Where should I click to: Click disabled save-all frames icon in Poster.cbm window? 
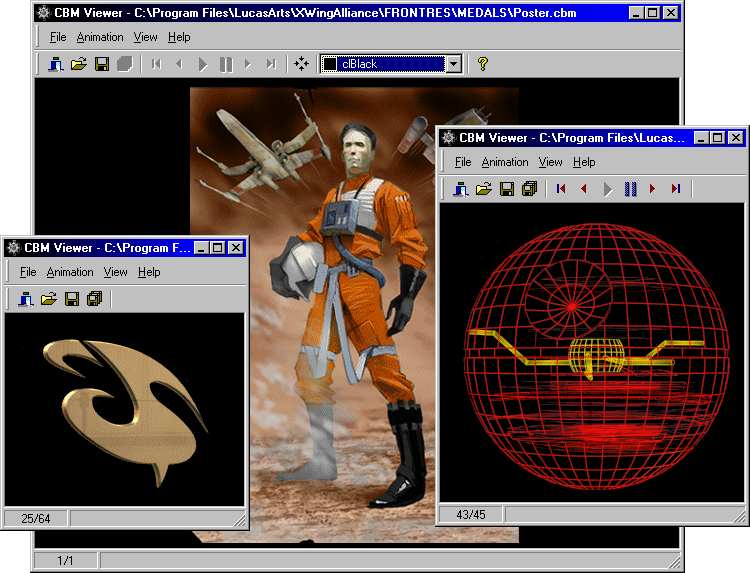click(x=124, y=64)
